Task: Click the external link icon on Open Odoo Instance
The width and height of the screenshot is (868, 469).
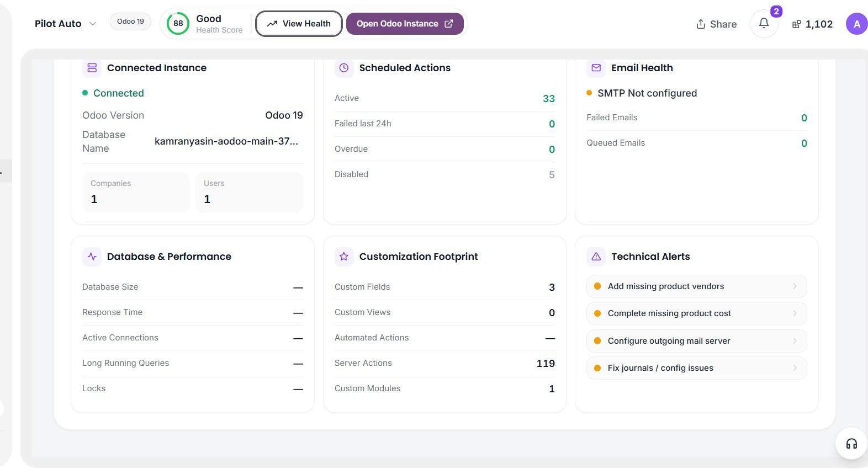Action: [x=449, y=24]
